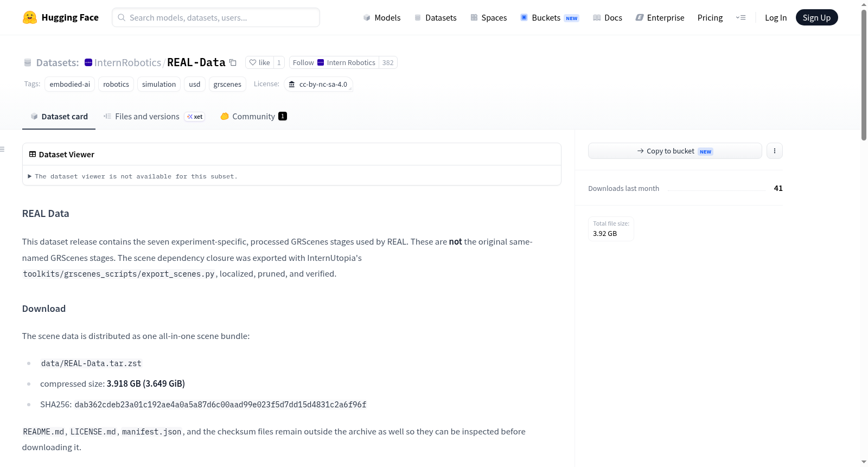
Task: Click Copy to bucket button
Action: (675, 151)
